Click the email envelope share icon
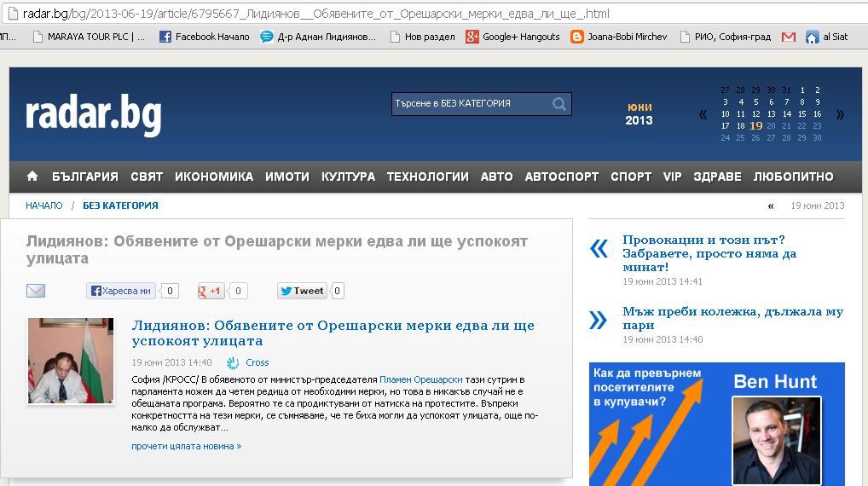Screen dimensions: 868x486 pyautogui.click(x=36, y=291)
